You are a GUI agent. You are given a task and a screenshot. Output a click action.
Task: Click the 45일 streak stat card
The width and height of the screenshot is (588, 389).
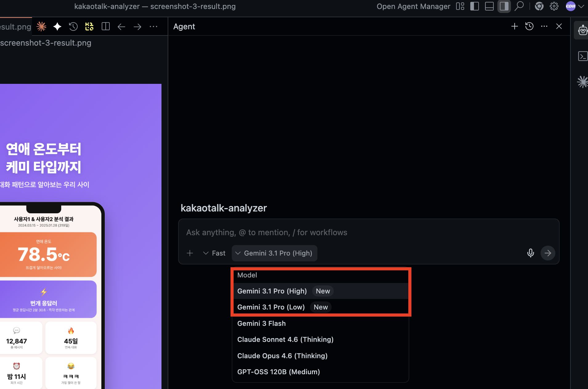point(71,338)
